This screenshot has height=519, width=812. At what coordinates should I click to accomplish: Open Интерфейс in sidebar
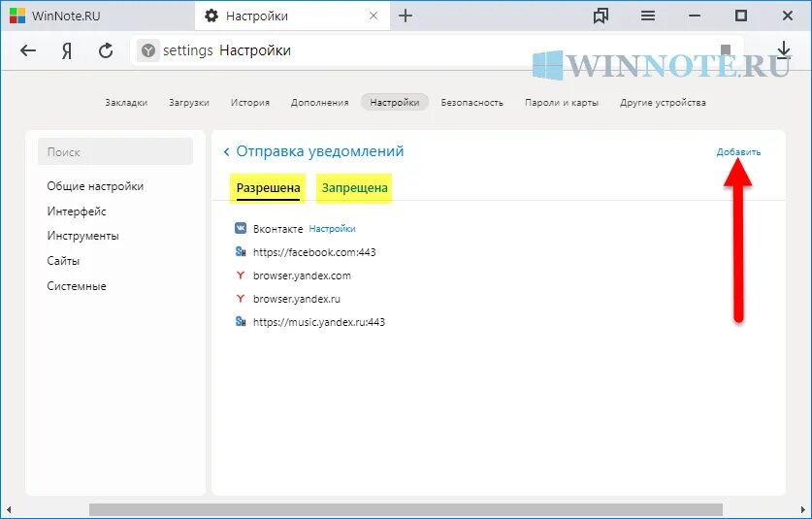click(x=77, y=211)
